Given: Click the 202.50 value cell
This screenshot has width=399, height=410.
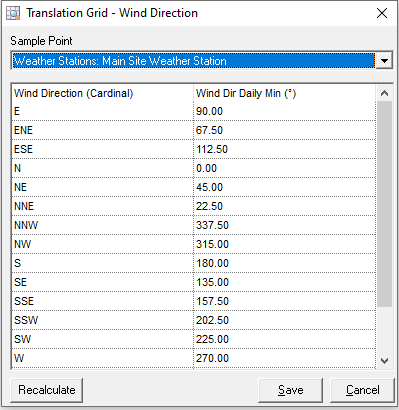Looking at the screenshot, I should (x=285, y=320).
